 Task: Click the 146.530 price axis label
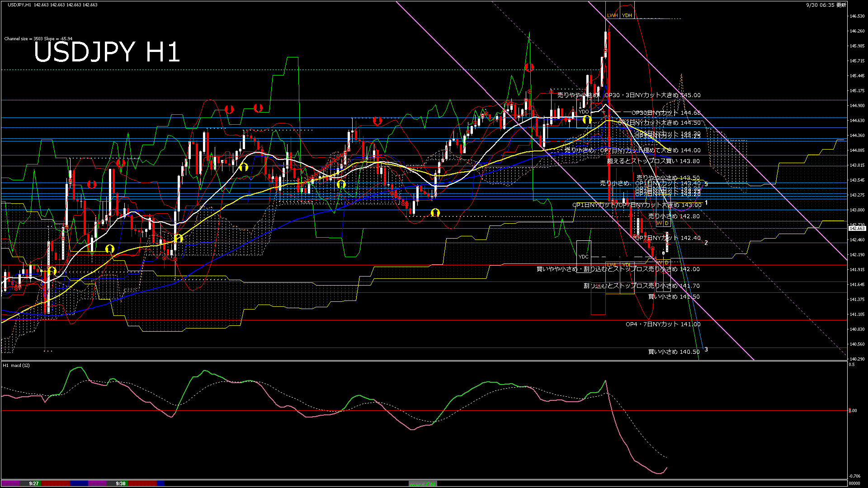pyautogui.click(x=857, y=16)
